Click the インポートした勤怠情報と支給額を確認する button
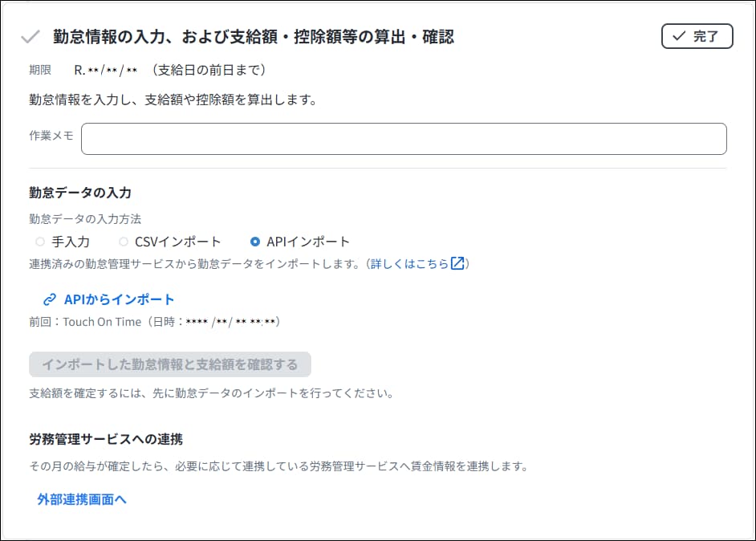This screenshot has height=541, width=756. click(170, 364)
